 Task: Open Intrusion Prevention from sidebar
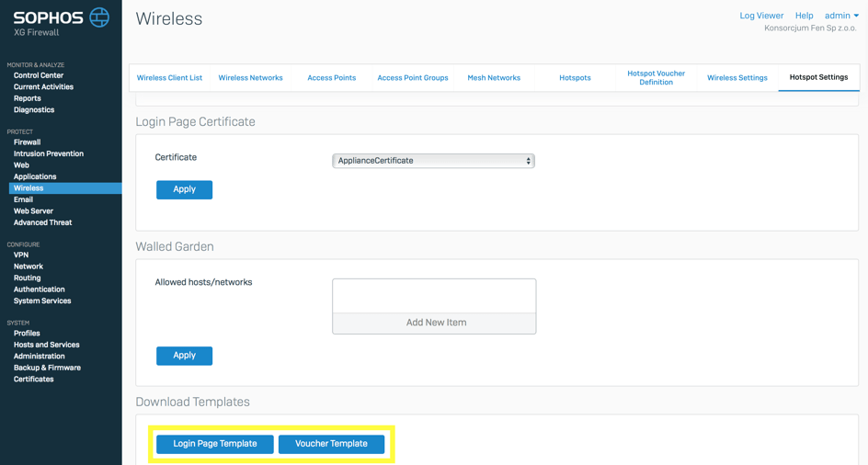pyautogui.click(x=48, y=153)
